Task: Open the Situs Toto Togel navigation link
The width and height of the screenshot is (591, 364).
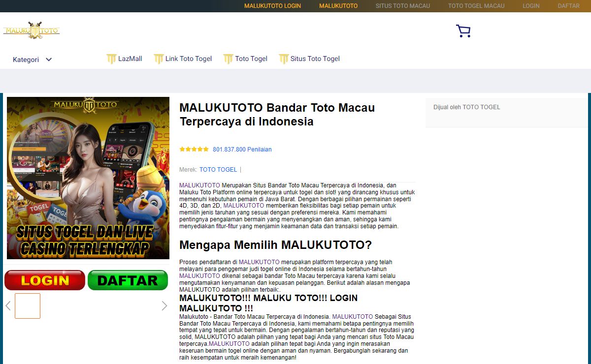Action: [x=315, y=59]
